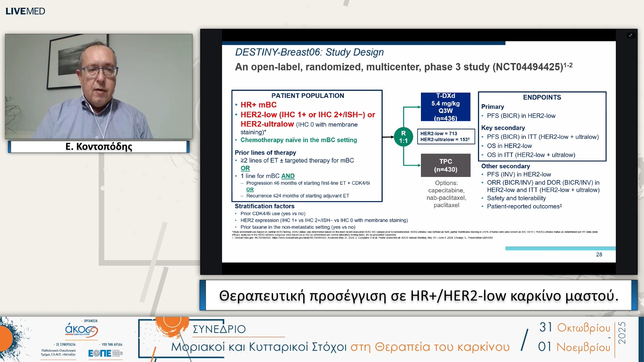Click the LIVEMED logo
Screen dimensions: 644x362
(x=25, y=11)
